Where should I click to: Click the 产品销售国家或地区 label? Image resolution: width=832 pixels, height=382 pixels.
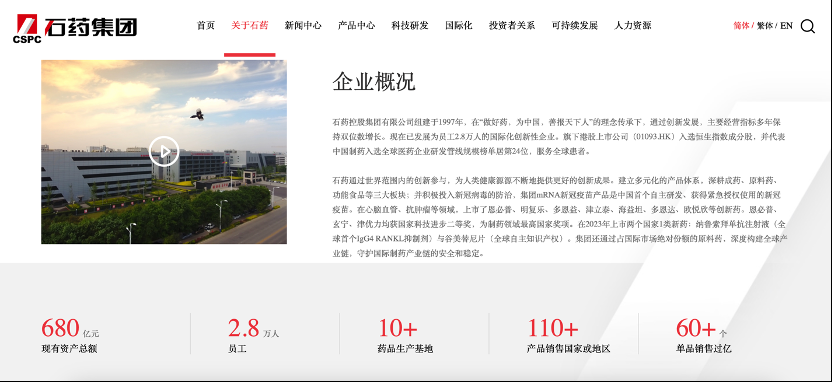[568, 349]
